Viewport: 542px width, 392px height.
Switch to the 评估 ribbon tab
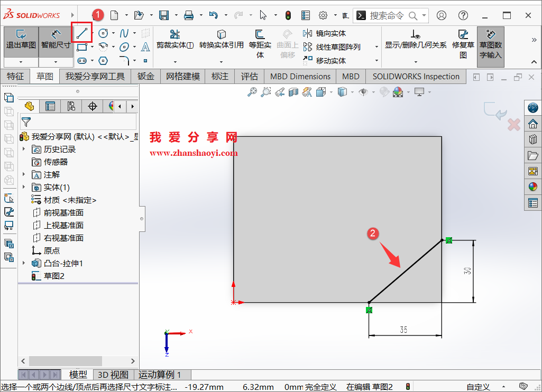pos(249,76)
